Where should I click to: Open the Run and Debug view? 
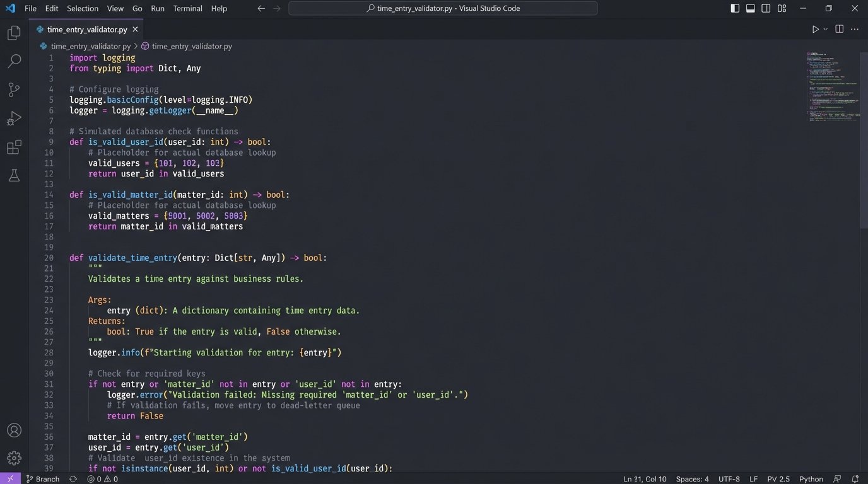(x=14, y=118)
